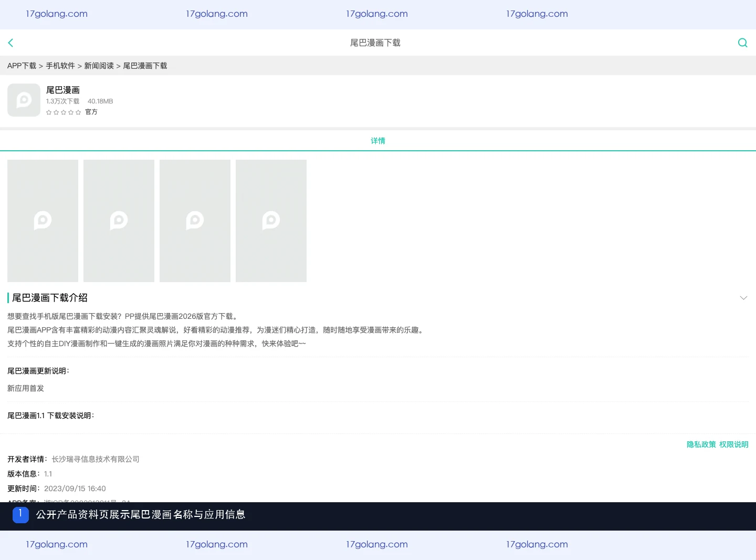
Task: Select the 详情 tab
Action: tap(378, 140)
